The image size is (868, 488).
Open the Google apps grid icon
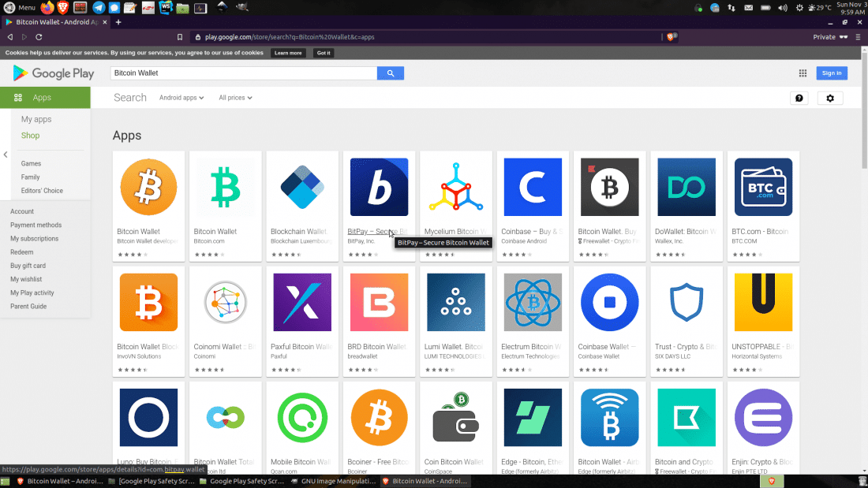[803, 73]
